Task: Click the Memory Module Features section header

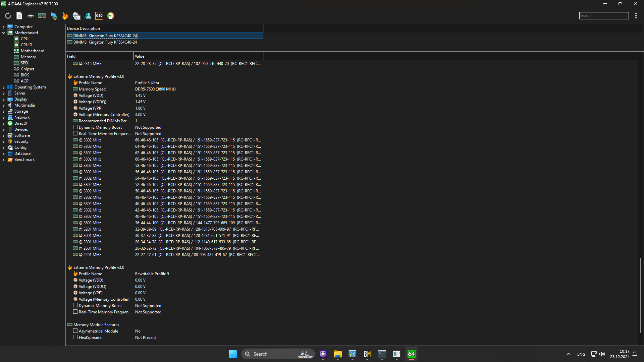Action: tap(96, 325)
